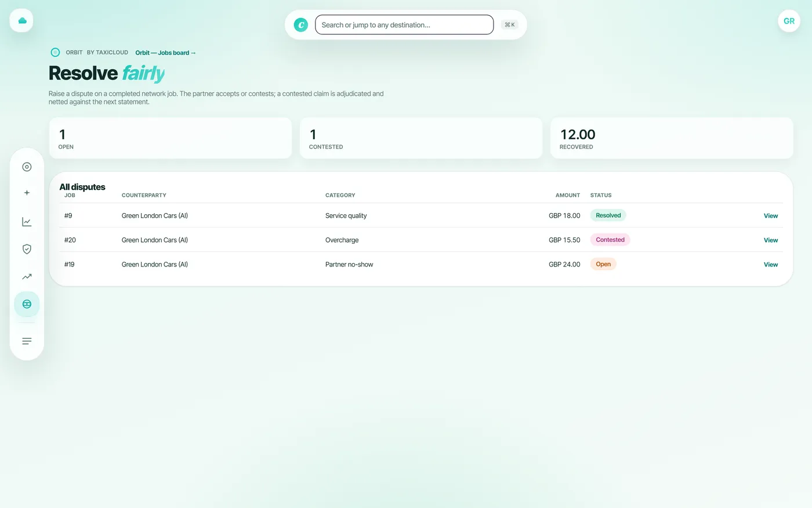Select the highlighted Orbit sidebar icon
The height and width of the screenshot is (508, 812).
coord(27,304)
